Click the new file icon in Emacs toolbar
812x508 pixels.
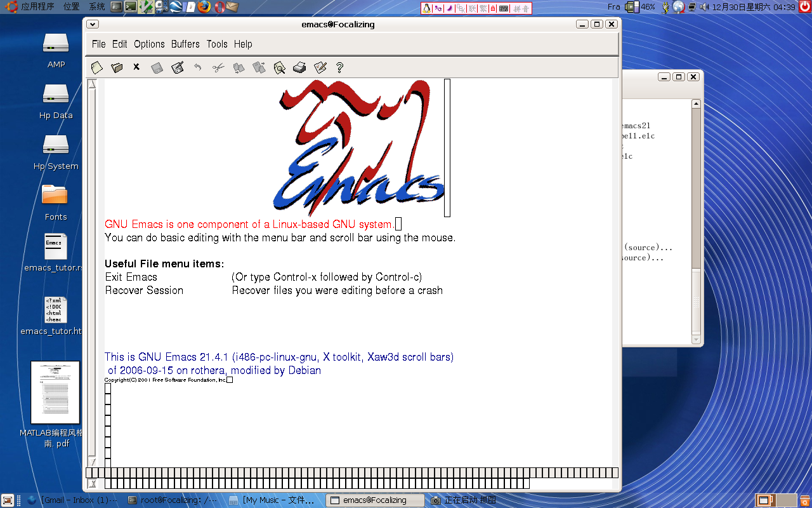(x=97, y=67)
